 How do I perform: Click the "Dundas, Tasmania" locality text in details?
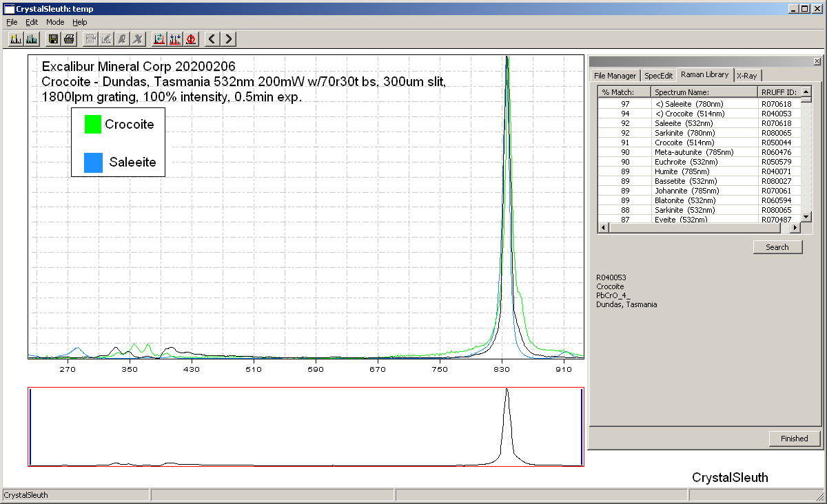click(626, 304)
